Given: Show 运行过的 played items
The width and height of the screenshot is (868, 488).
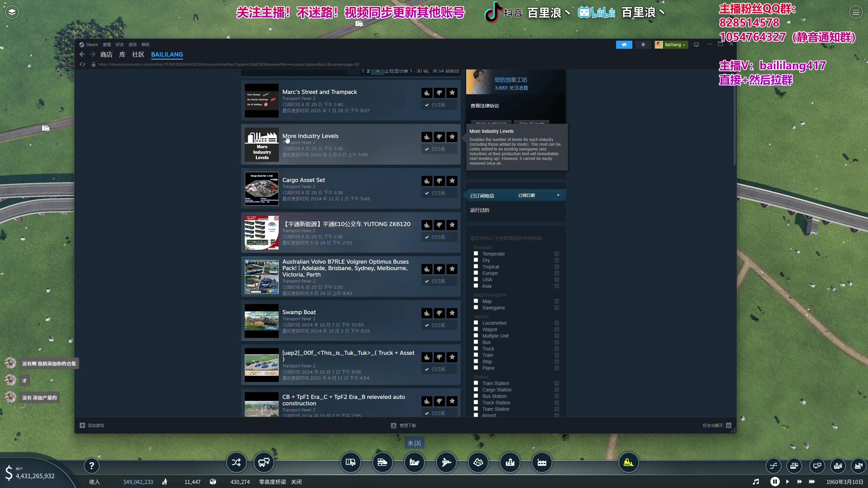Looking at the screenshot, I should point(479,210).
